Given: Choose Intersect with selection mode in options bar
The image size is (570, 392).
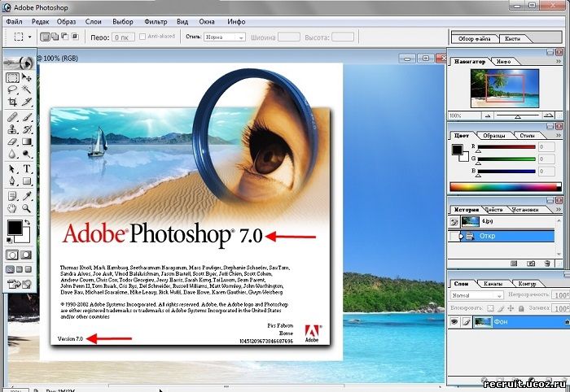Looking at the screenshot, I should [75, 37].
